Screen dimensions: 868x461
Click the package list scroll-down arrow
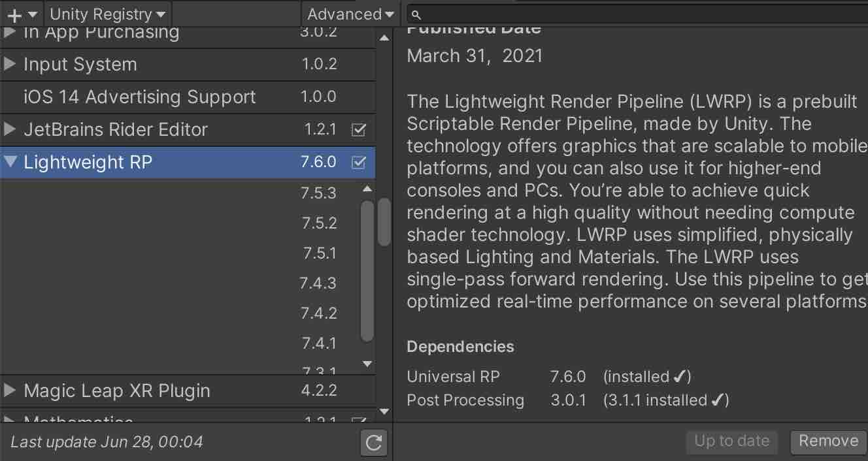point(384,411)
